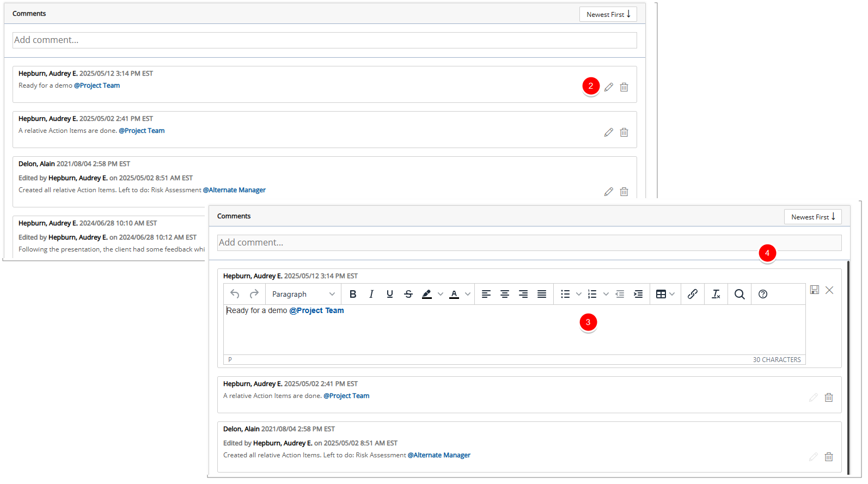Click @Alternate Manager link in top panel
The width and height of the screenshot is (868, 484).
click(x=234, y=190)
